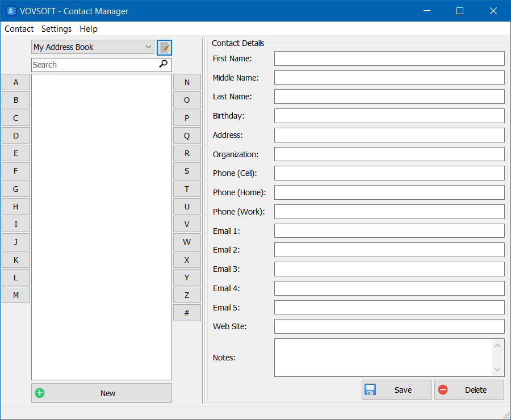
Task: Click the Organization field
Action: [x=389, y=154]
